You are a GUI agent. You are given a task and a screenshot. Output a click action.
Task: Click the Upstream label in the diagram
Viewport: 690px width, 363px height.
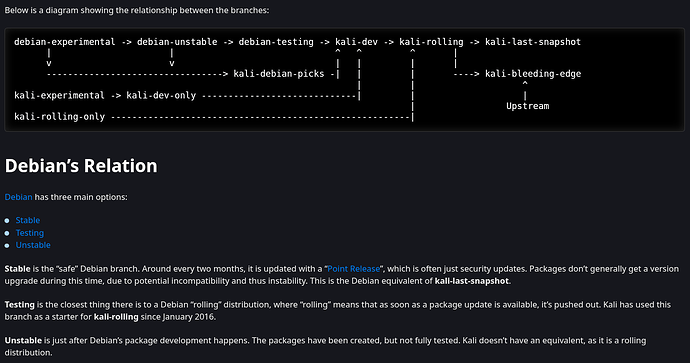[x=528, y=106]
